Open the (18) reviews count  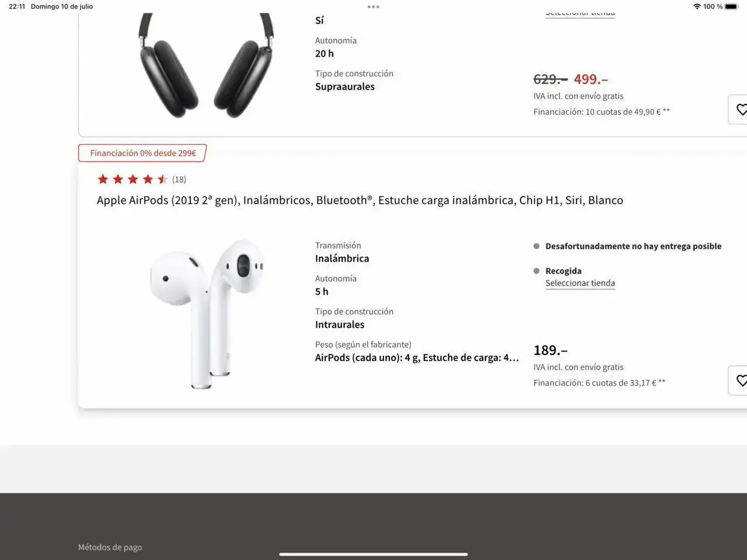179,180
